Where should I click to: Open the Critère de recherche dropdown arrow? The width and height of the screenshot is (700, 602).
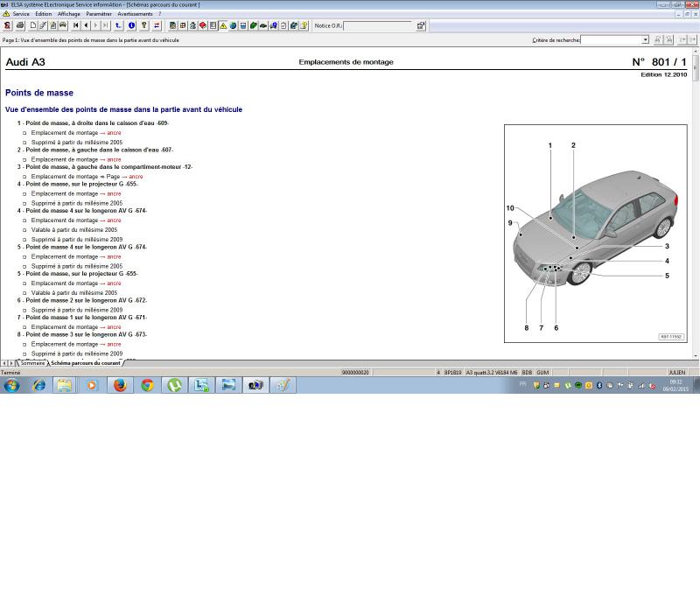(x=645, y=39)
